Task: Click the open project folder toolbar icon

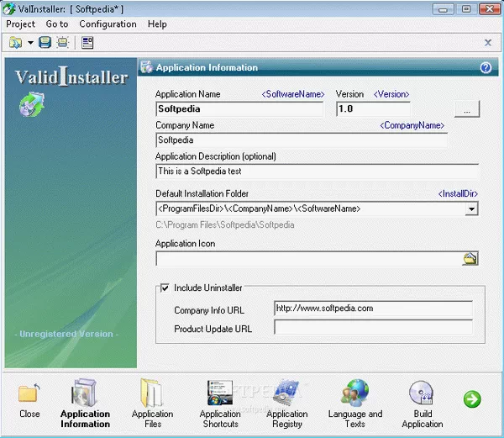Action: tap(15, 42)
